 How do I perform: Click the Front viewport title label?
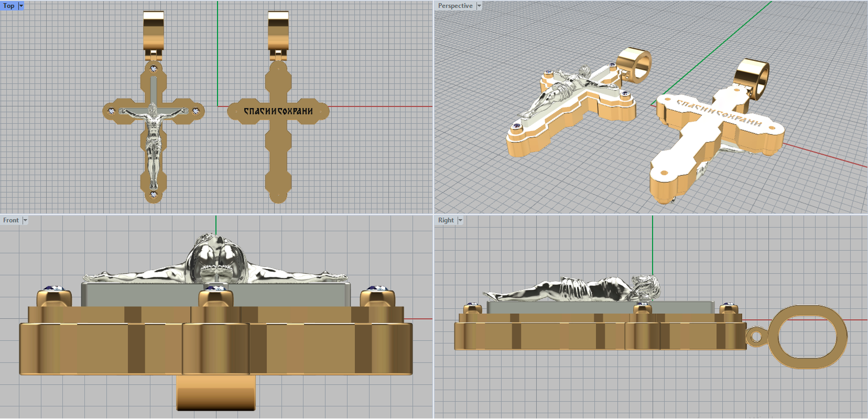coord(11,220)
